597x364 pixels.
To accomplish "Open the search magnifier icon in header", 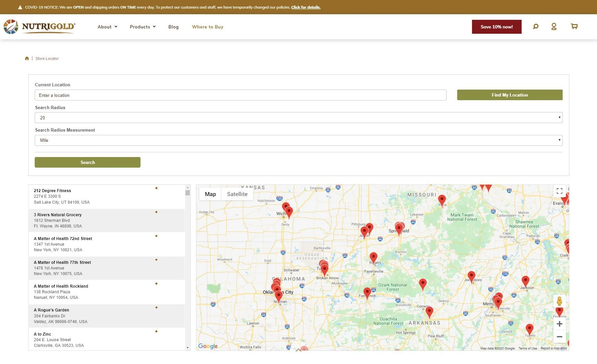I will click(x=536, y=26).
